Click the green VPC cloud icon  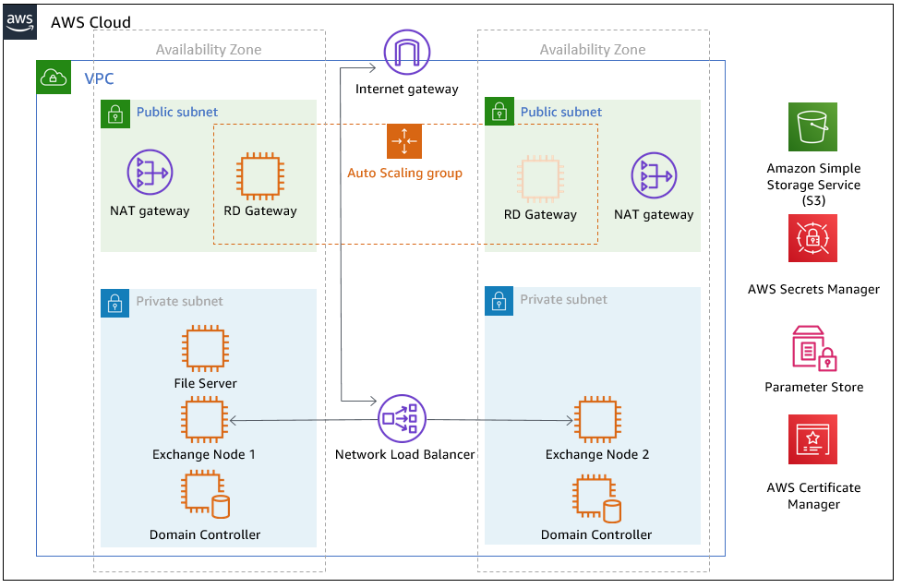click(54, 78)
